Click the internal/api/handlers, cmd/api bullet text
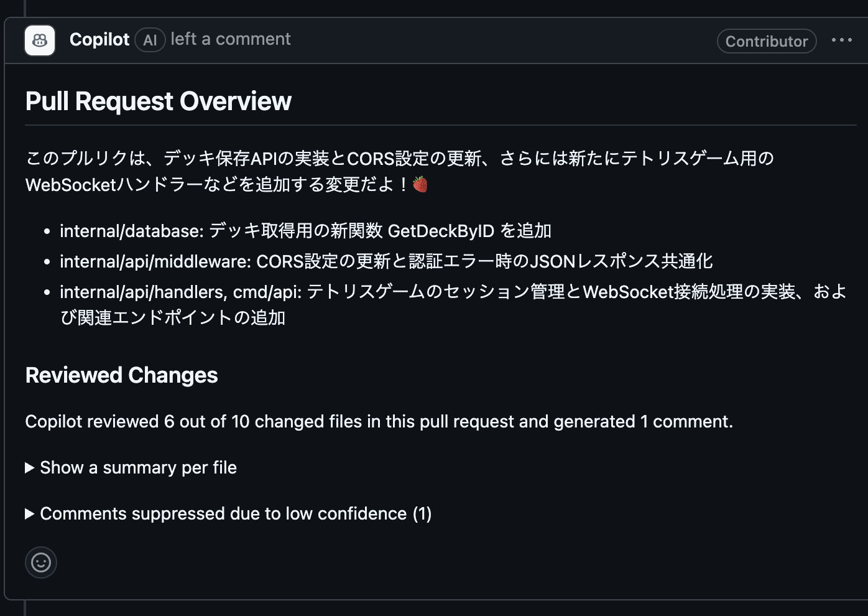The width and height of the screenshot is (868, 616). click(453, 304)
